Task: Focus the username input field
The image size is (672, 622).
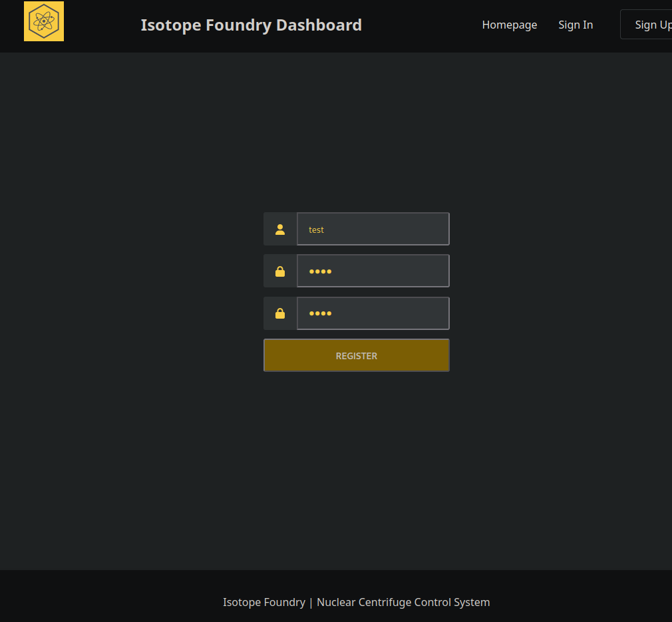Action: click(x=373, y=229)
